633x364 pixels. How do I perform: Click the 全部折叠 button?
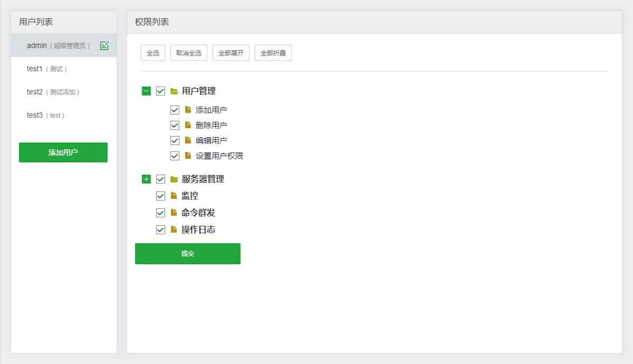[273, 52]
